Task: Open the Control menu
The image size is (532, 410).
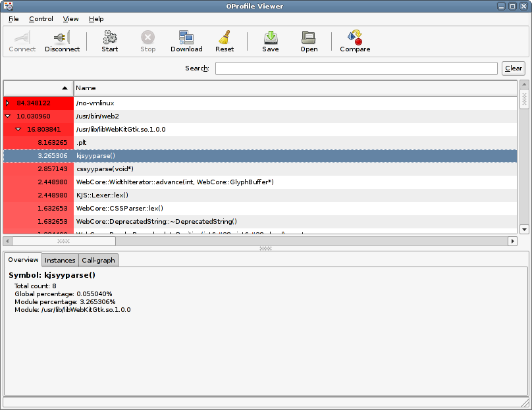Action: point(41,19)
